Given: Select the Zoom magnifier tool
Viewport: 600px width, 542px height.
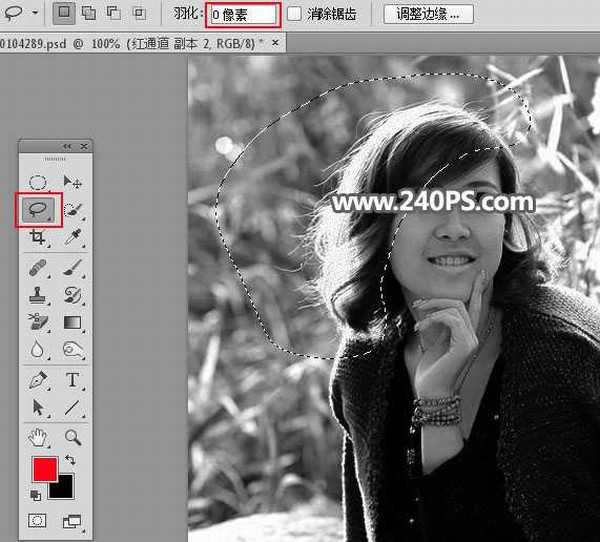Looking at the screenshot, I should point(72,436).
